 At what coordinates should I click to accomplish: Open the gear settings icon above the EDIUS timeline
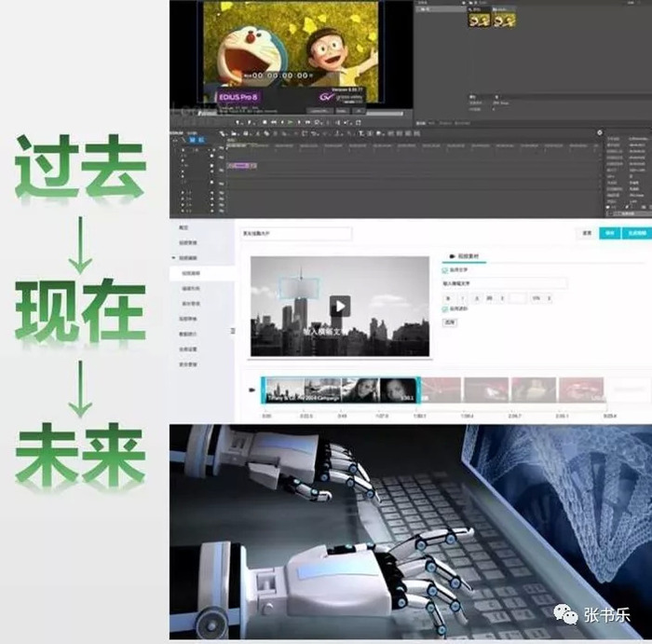tap(600, 132)
